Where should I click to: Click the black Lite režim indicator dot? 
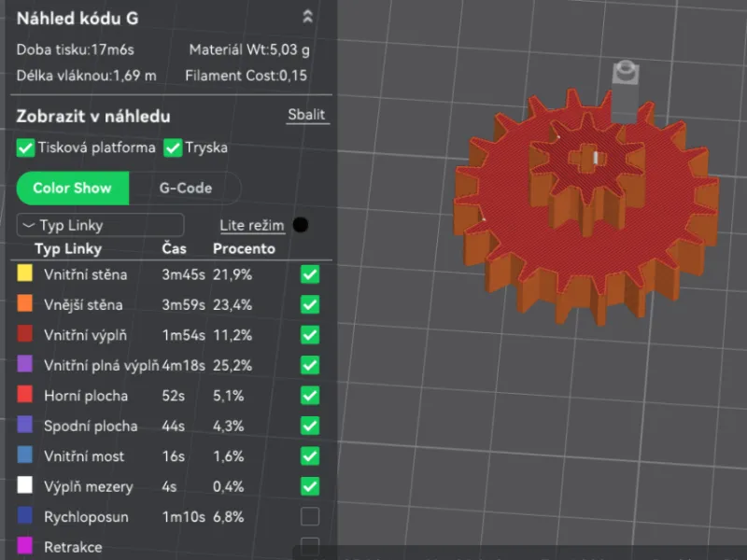(x=301, y=225)
